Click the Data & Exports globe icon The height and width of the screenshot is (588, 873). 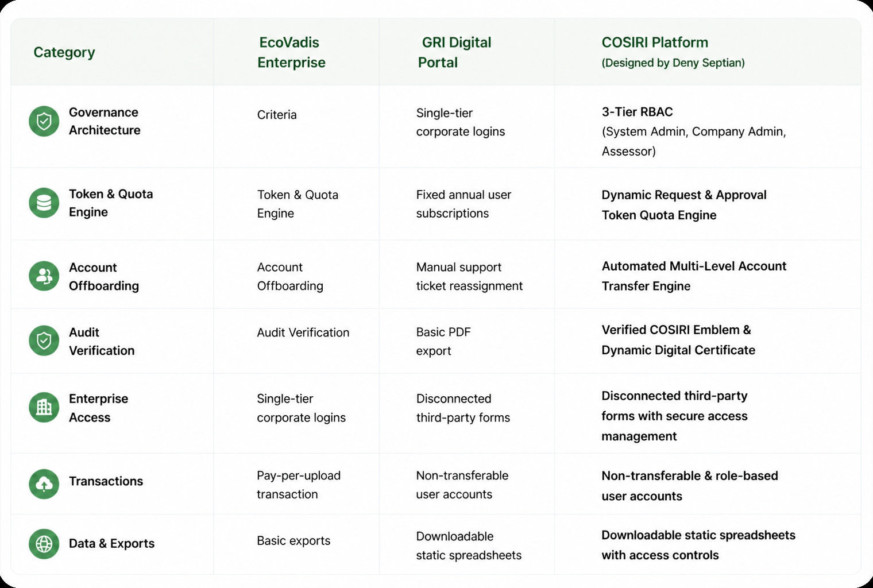[44, 544]
